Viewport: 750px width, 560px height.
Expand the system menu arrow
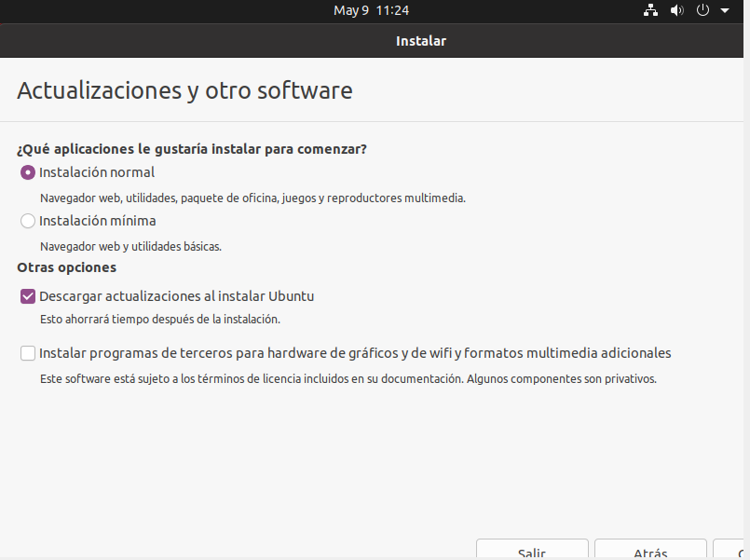725,10
